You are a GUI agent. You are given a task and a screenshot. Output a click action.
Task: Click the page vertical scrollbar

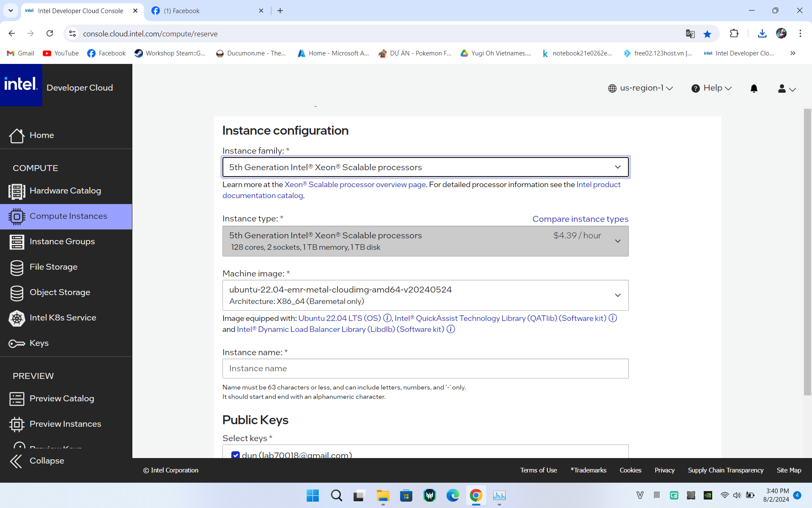tap(807, 252)
